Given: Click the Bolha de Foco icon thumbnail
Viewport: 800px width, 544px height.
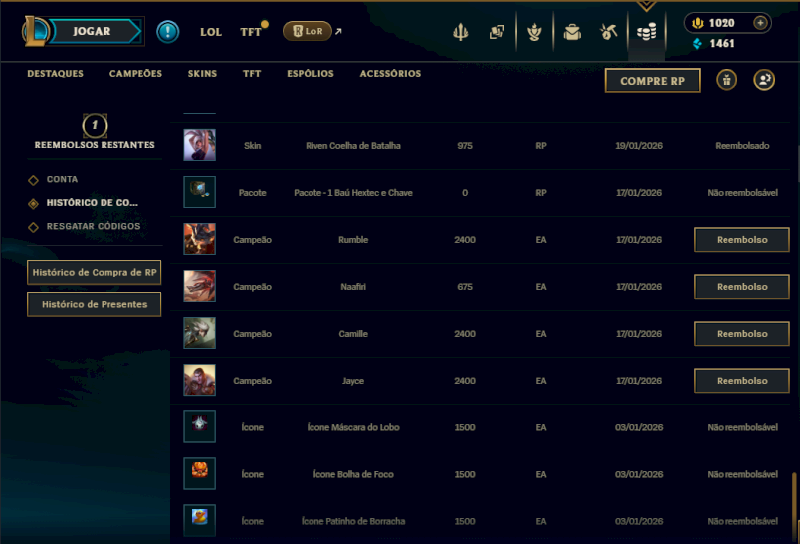Looking at the screenshot, I should pyautogui.click(x=199, y=473).
